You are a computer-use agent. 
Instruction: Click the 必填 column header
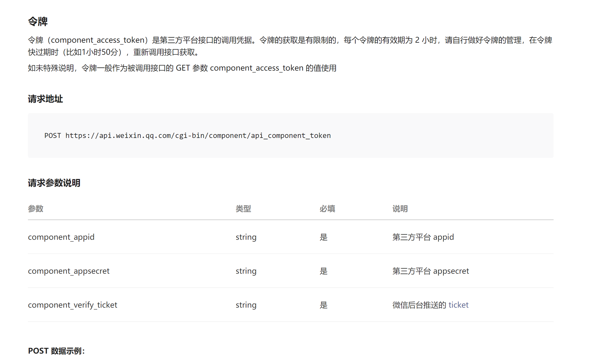(327, 209)
